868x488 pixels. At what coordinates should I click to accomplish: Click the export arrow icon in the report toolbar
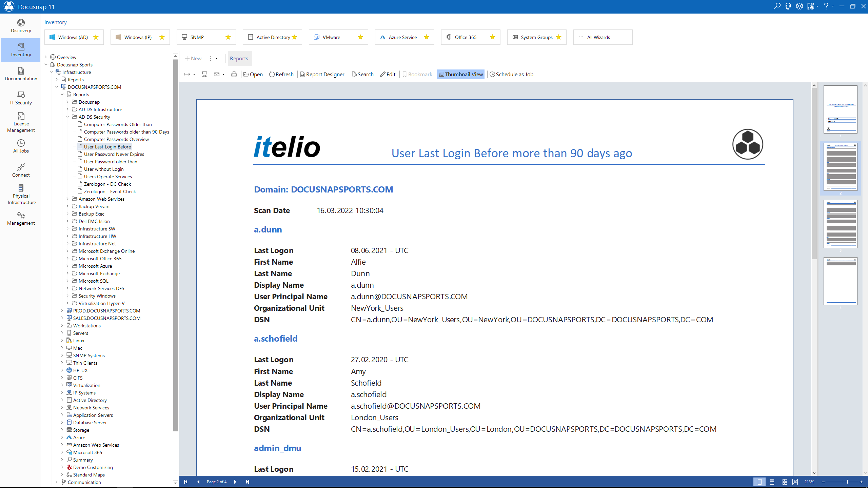click(187, 74)
